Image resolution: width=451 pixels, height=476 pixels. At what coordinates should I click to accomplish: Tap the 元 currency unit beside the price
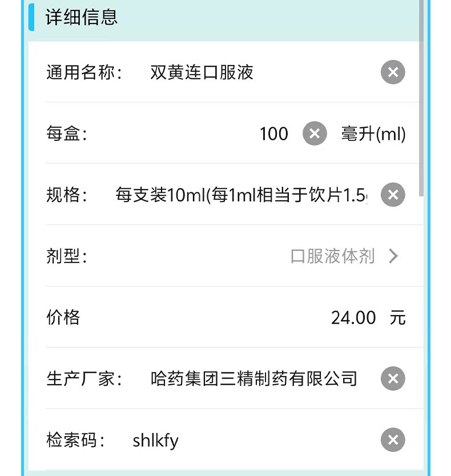point(397,317)
